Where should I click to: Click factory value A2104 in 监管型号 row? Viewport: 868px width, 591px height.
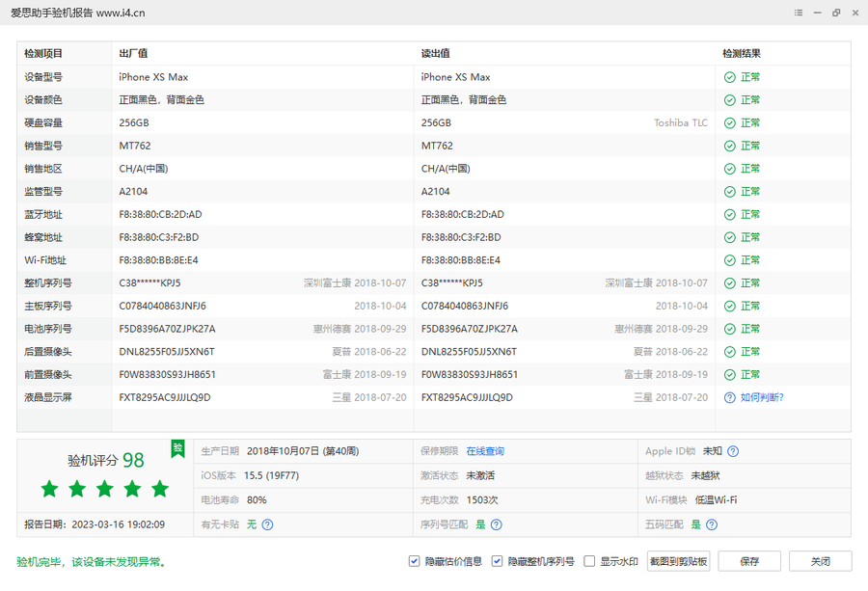[133, 192]
